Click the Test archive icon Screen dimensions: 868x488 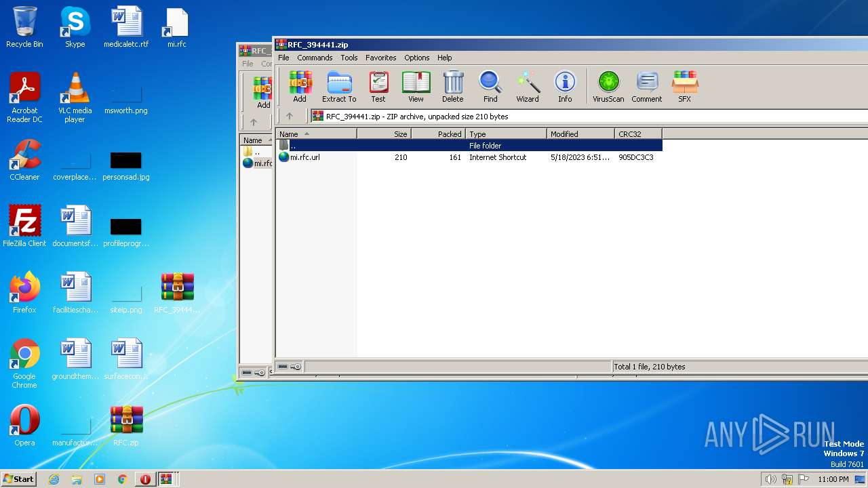tap(378, 87)
